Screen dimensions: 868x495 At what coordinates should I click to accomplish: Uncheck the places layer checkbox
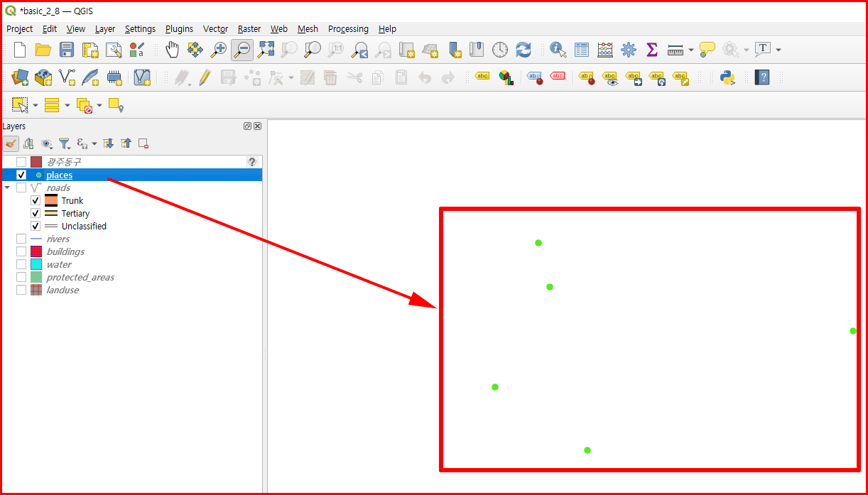[21, 175]
